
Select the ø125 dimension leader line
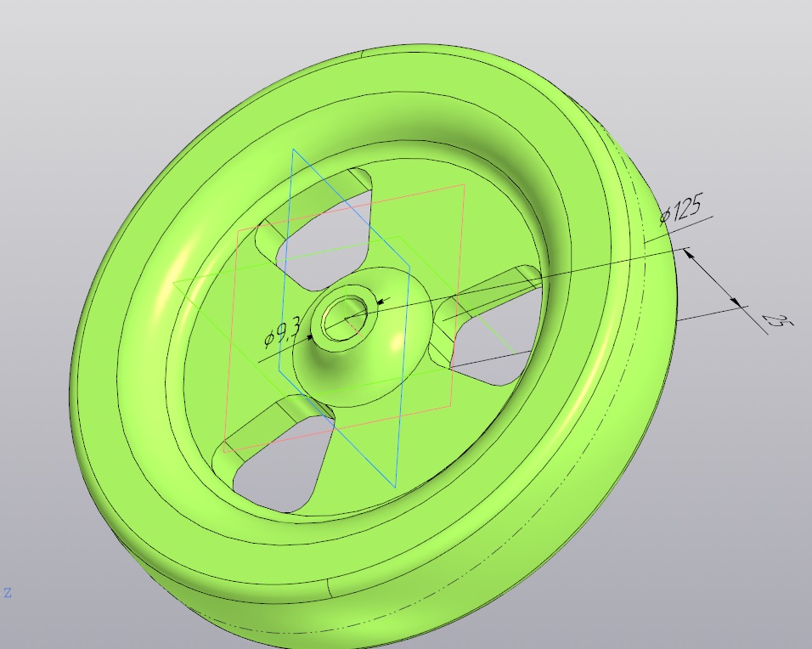(x=679, y=229)
